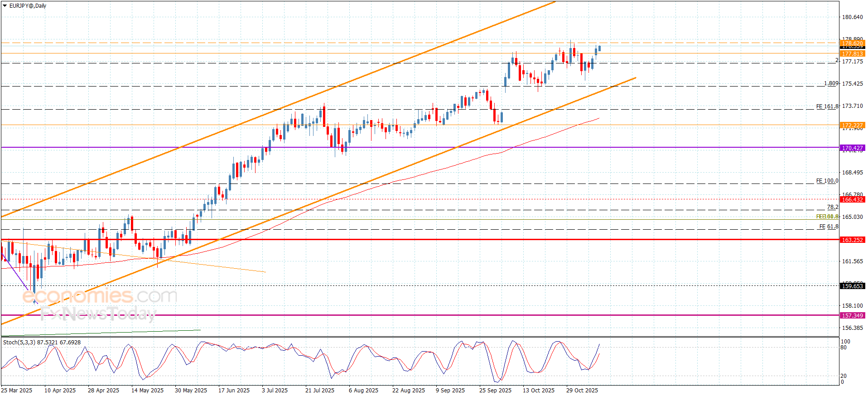Click the 161.565 price axis label
This screenshot has height=396, width=868.
click(x=852, y=261)
